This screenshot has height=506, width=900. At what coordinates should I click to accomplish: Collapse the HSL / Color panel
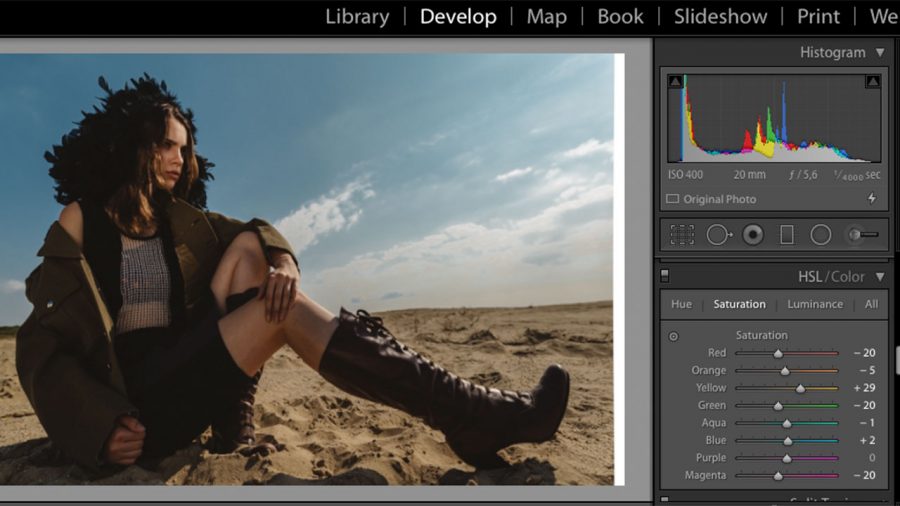880,277
